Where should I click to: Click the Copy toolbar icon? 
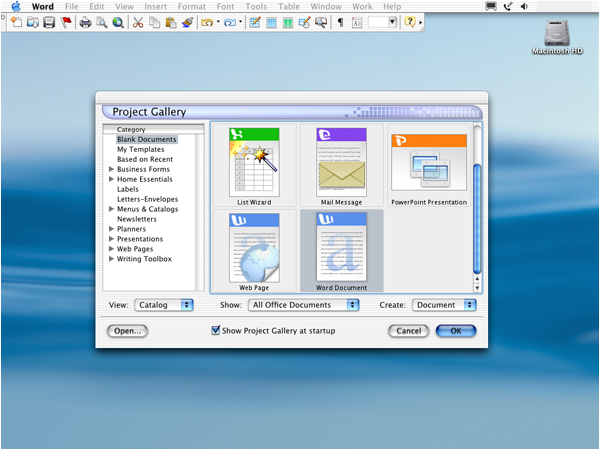point(155,23)
